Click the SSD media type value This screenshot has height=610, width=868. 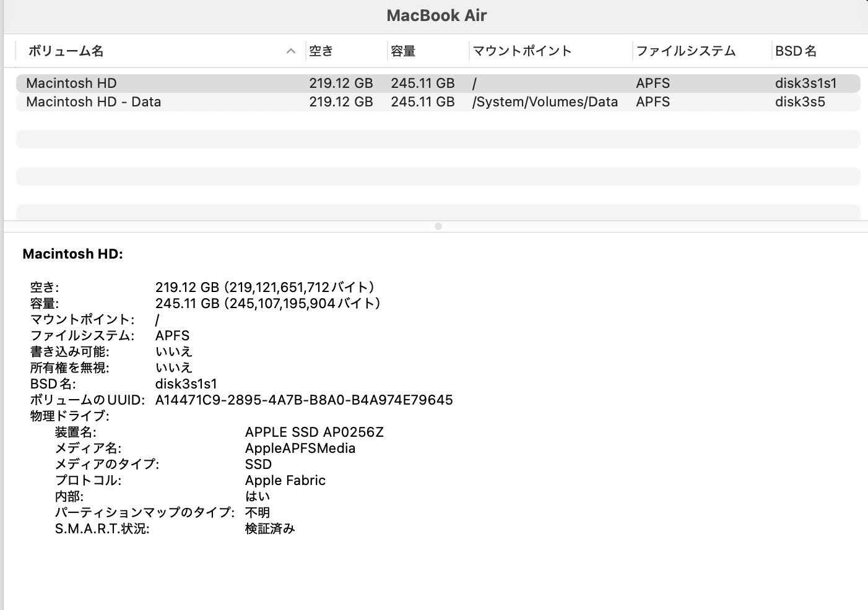point(258,464)
